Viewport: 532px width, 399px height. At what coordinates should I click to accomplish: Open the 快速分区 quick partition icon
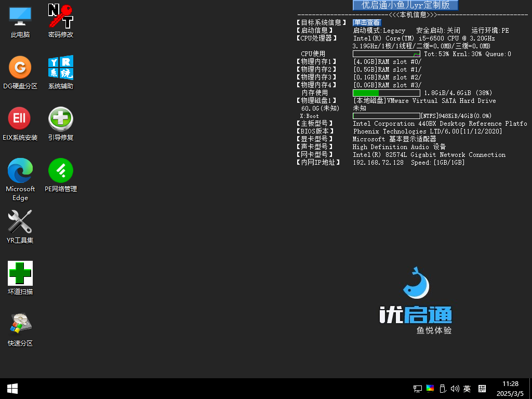[20, 330]
